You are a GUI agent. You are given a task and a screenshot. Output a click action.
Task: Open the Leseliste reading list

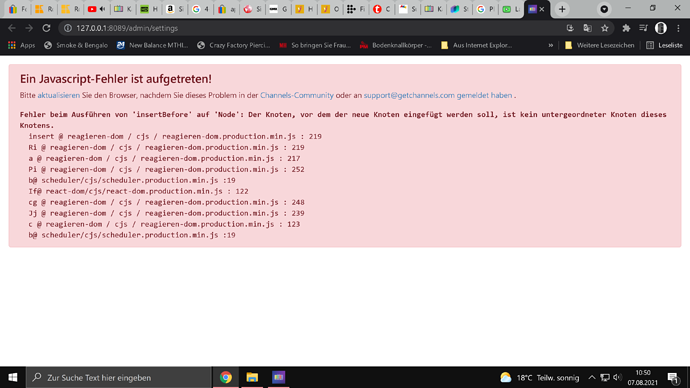664,45
